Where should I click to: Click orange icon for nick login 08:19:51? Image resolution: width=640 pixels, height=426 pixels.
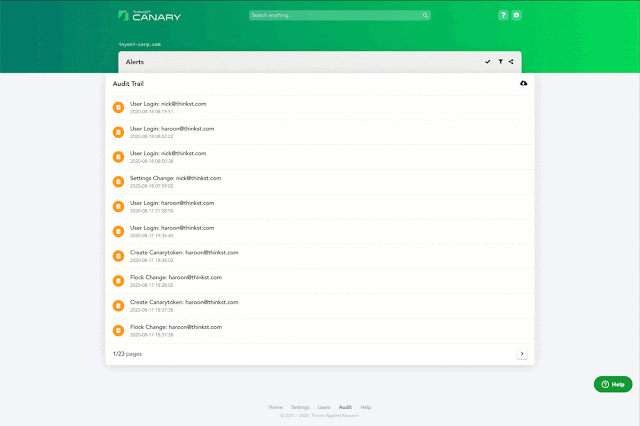[x=118, y=107]
